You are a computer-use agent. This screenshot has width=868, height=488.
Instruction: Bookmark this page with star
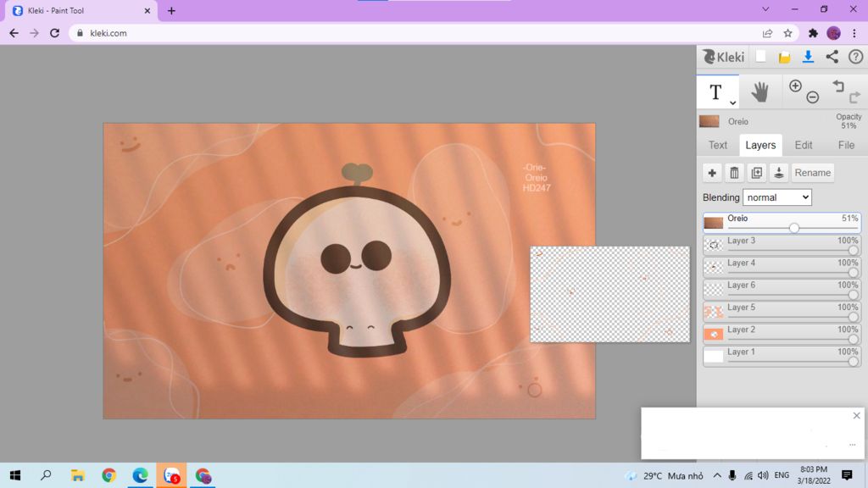pyautogui.click(x=787, y=33)
